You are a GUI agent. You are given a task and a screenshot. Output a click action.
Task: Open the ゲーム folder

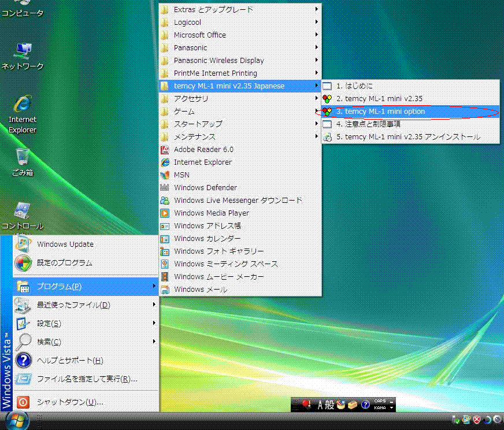coord(240,112)
